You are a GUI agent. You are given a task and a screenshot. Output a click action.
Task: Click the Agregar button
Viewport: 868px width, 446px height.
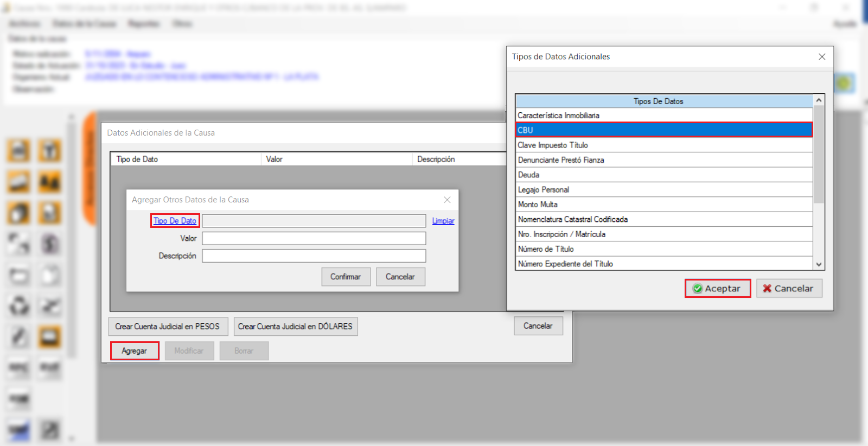pos(135,351)
